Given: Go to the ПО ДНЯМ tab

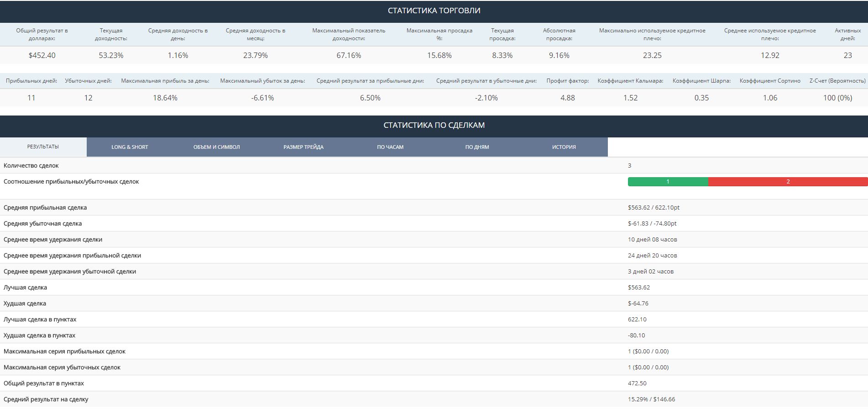Looking at the screenshot, I should pos(477,147).
